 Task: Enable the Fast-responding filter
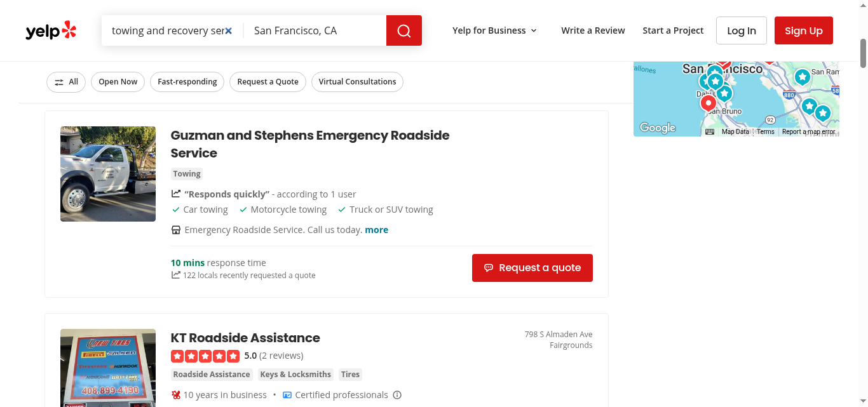tap(187, 82)
